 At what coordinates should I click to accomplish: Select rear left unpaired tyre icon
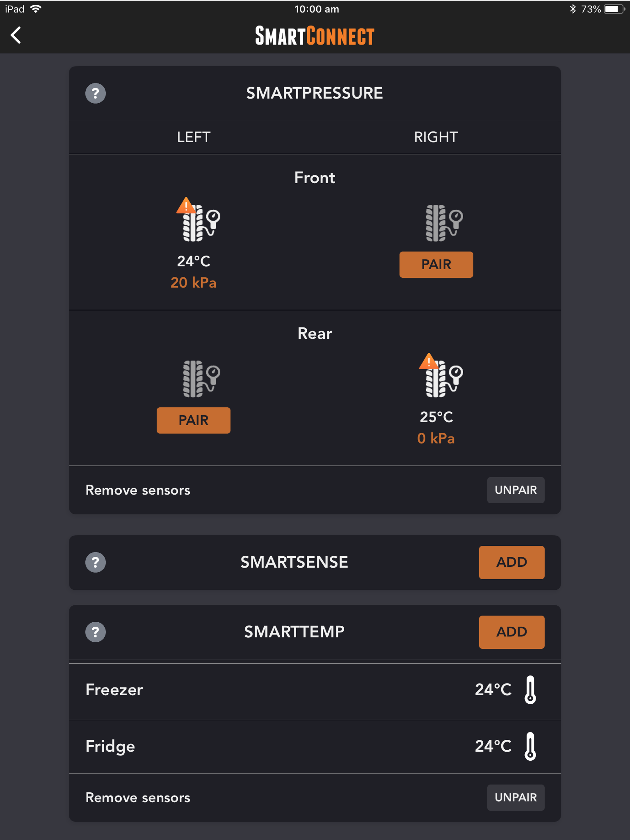201,379
